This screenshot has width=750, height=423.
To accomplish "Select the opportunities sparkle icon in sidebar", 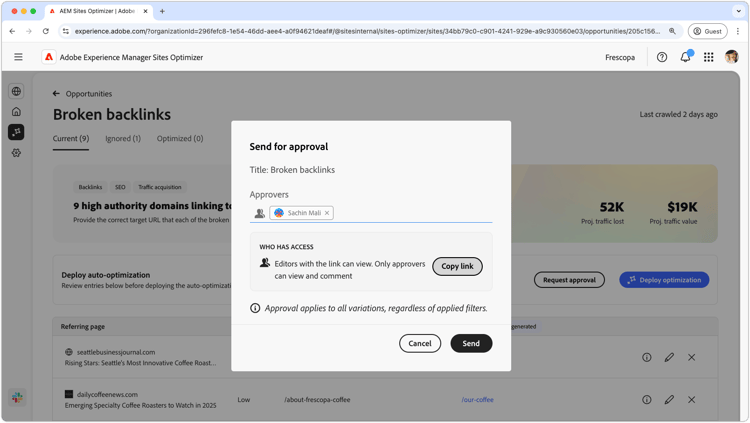I will click(16, 132).
